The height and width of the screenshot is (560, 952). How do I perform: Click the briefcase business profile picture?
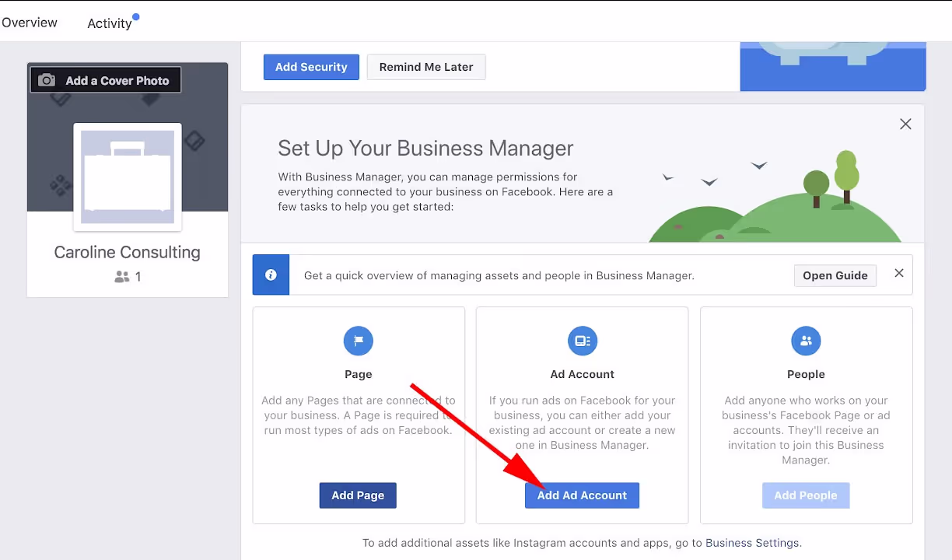(128, 177)
